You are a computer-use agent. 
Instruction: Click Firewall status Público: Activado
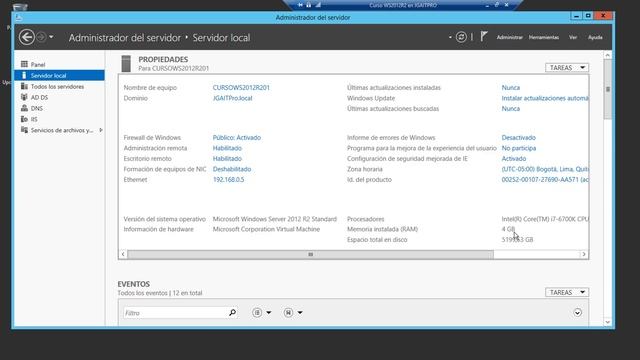pyautogui.click(x=237, y=138)
